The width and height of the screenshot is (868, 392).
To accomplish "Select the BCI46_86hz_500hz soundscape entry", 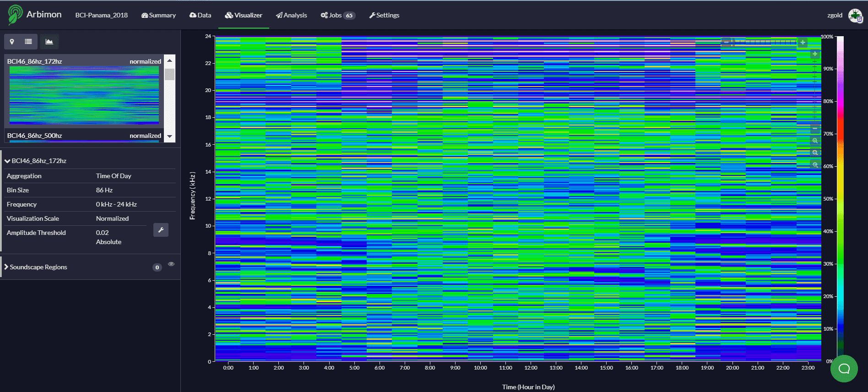I will click(84, 136).
